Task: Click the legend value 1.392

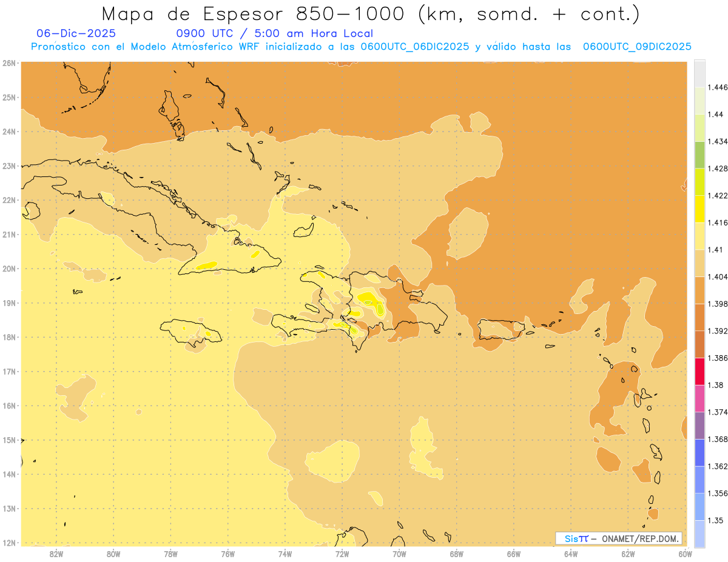Action: point(718,331)
